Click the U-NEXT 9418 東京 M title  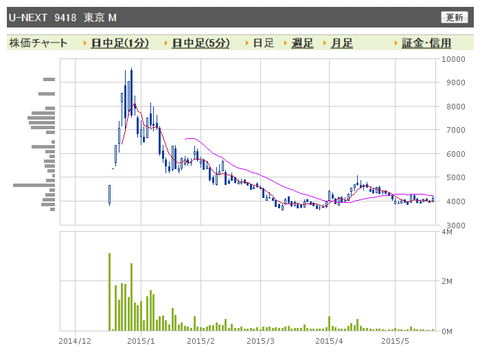coord(63,17)
